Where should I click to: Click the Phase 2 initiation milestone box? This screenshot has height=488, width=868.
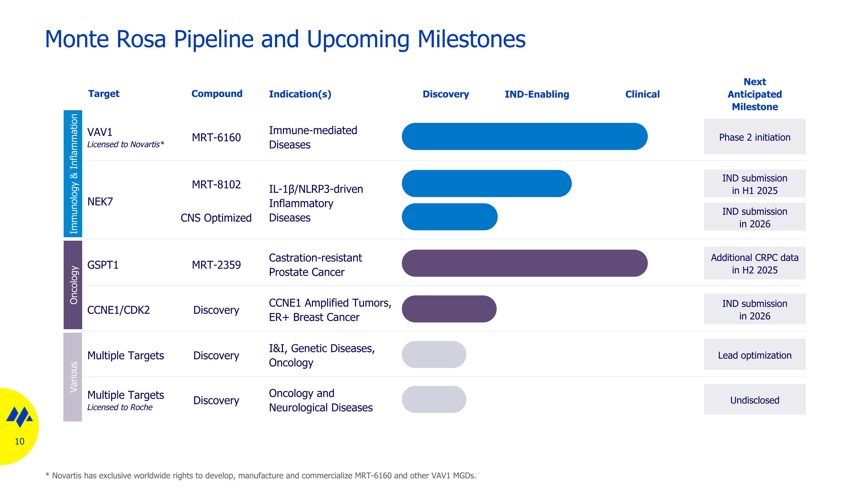pyautogui.click(x=755, y=137)
